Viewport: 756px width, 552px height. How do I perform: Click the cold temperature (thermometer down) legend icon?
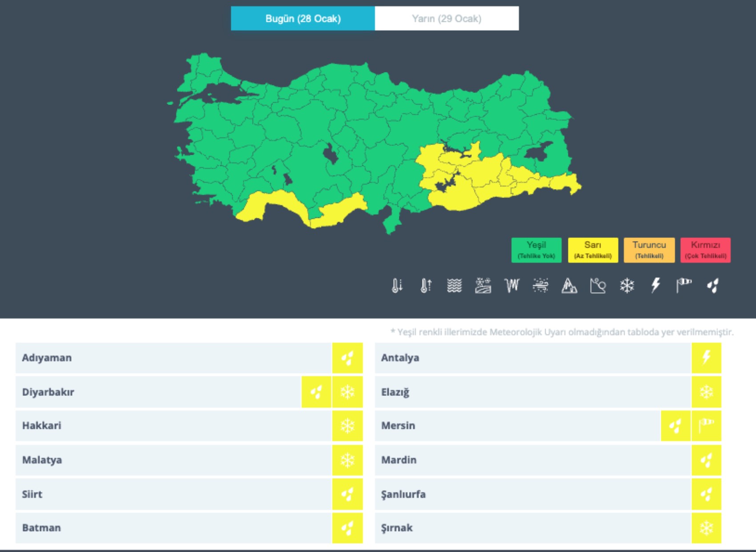pos(397,286)
